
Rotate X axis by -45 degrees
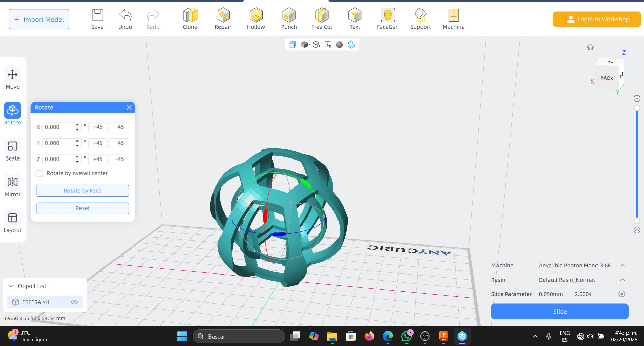click(x=120, y=127)
